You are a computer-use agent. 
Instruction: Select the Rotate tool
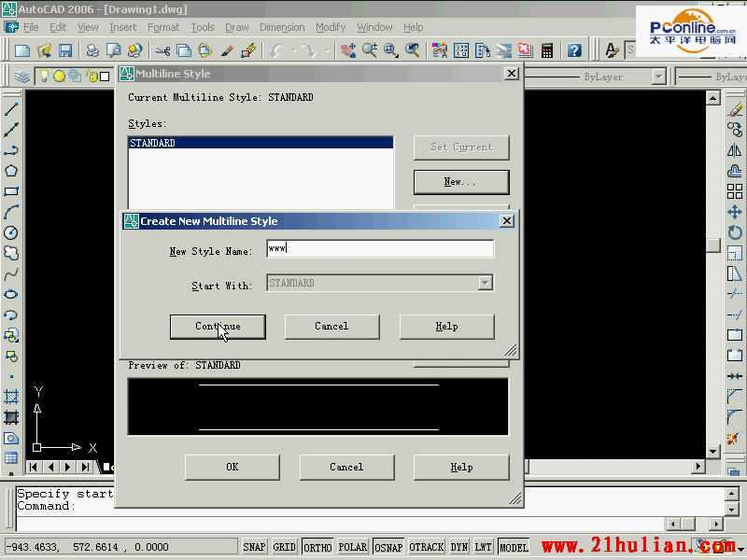click(735, 232)
